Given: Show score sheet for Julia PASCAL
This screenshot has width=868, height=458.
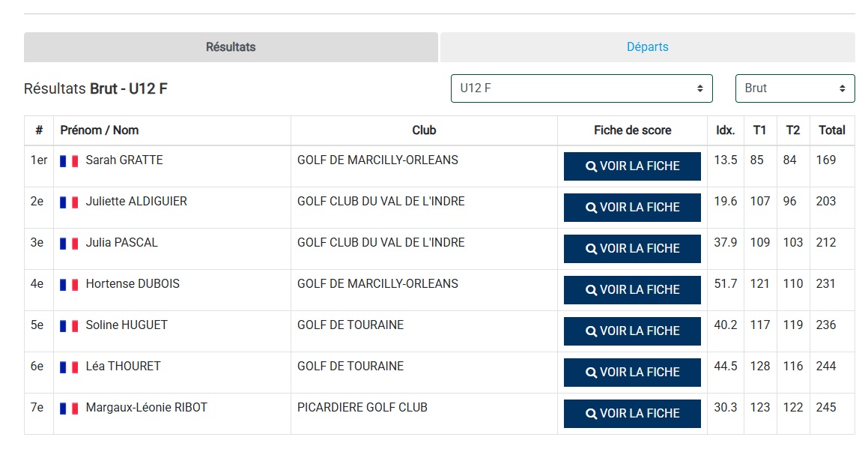Looking at the screenshot, I should pos(632,249).
